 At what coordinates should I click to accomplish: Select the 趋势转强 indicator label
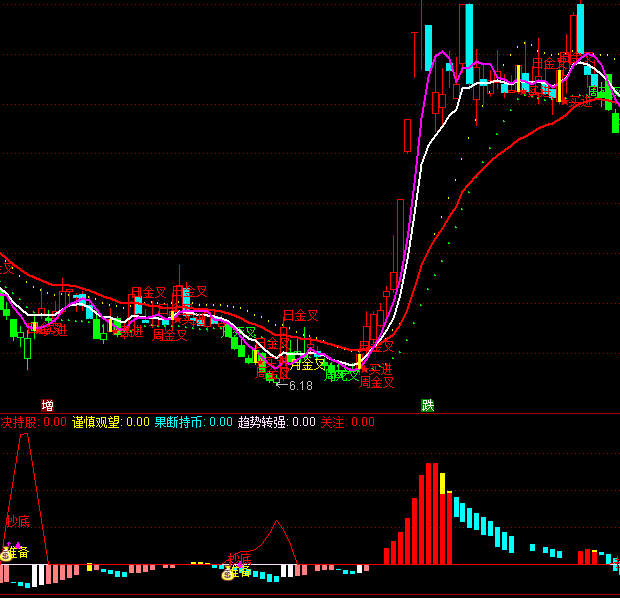point(263,422)
